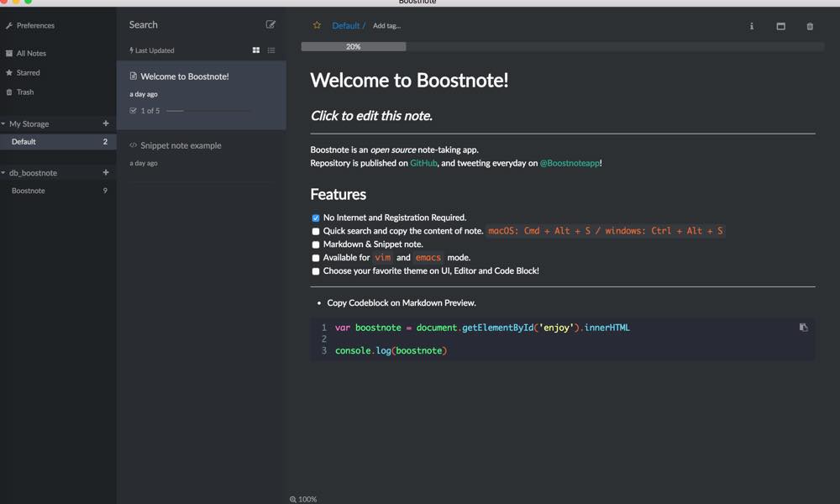Go to Starred notes
840x504 pixels.
click(x=28, y=73)
